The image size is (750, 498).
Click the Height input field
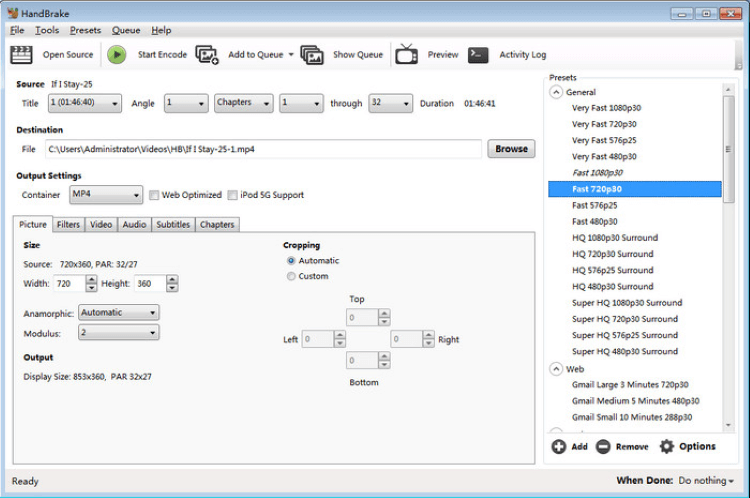tap(150, 284)
